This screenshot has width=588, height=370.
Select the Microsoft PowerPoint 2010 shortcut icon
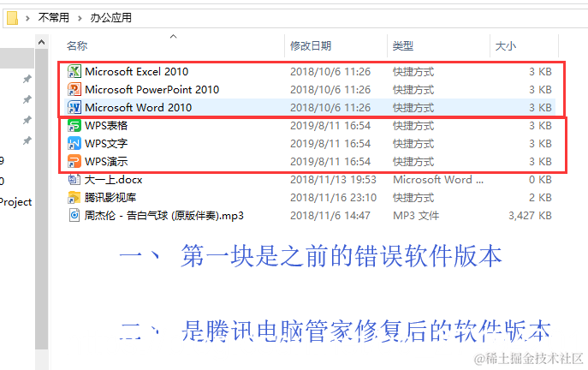[x=74, y=89]
